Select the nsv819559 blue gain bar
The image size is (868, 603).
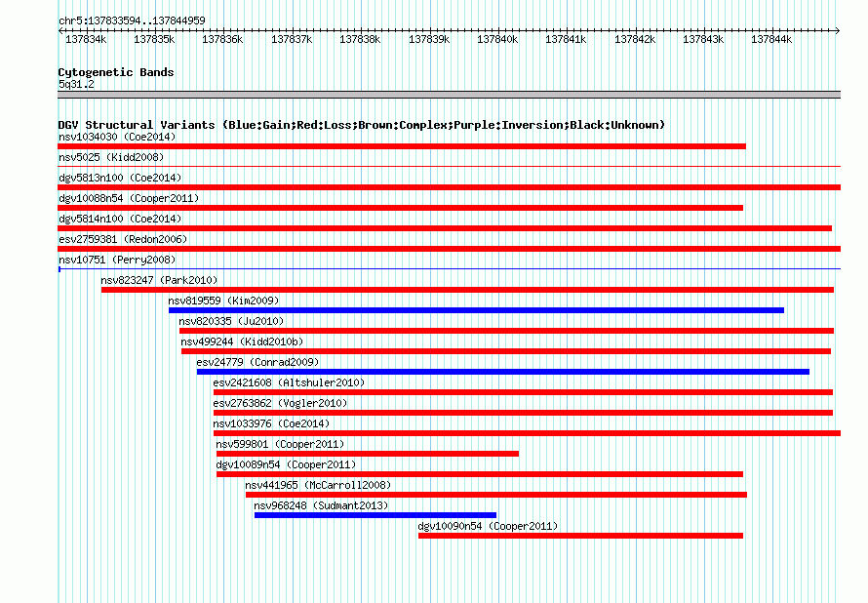[477, 310]
